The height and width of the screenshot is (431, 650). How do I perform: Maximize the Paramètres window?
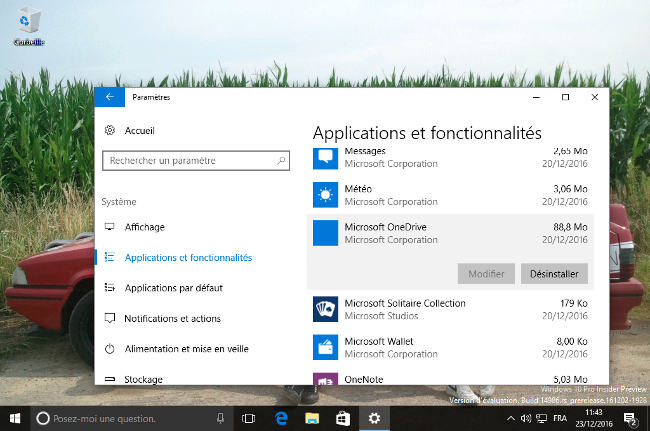[x=565, y=97]
